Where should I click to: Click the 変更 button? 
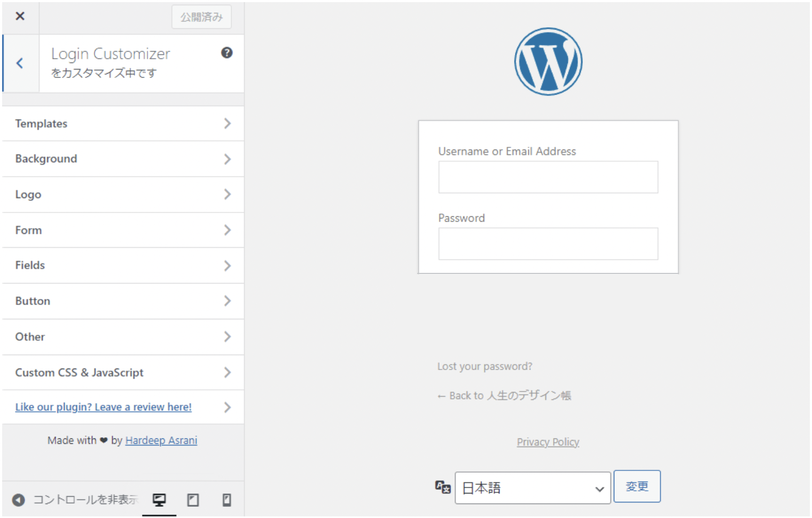(637, 486)
